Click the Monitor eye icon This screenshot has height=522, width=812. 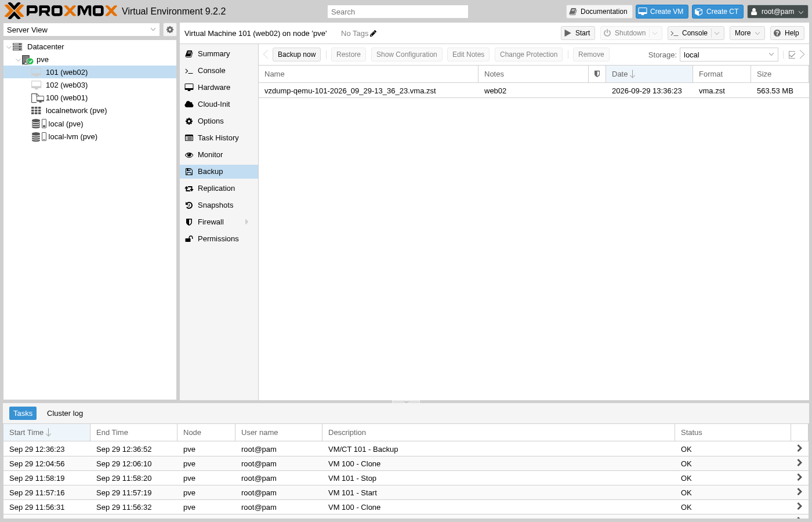pos(189,155)
